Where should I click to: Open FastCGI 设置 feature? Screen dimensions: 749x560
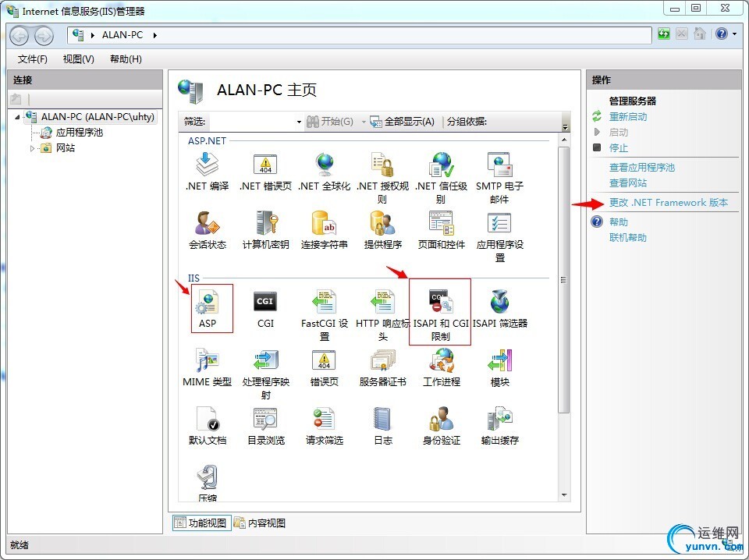click(x=325, y=315)
